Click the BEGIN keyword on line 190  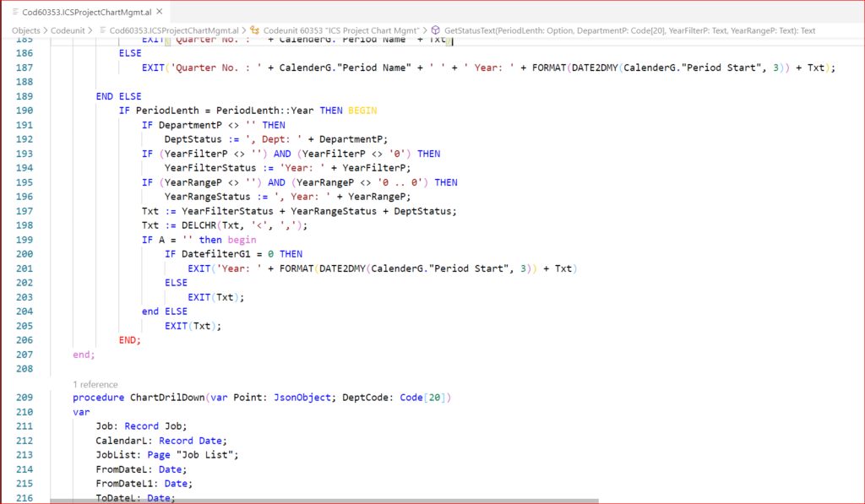(362, 111)
